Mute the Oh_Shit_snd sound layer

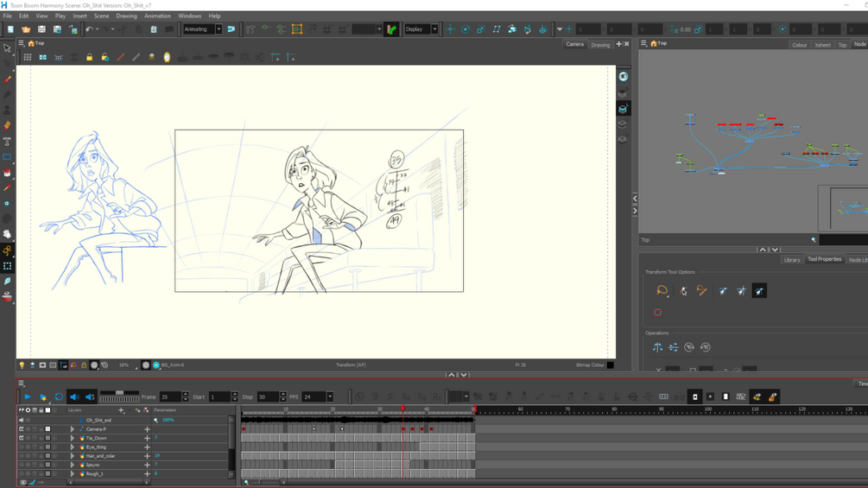(22, 420)
